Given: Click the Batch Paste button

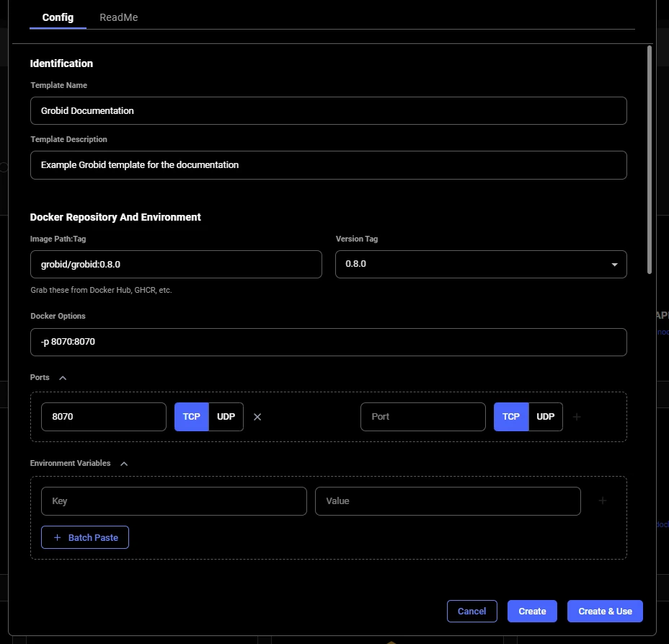Looking at the screenshot, I should click(85, 538).
